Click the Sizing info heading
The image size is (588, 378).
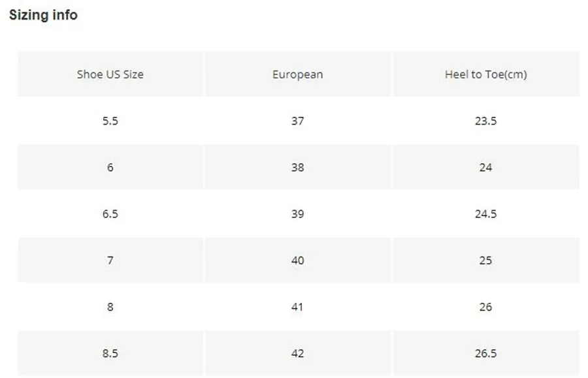pyautogui.click(x=43, y=14)
